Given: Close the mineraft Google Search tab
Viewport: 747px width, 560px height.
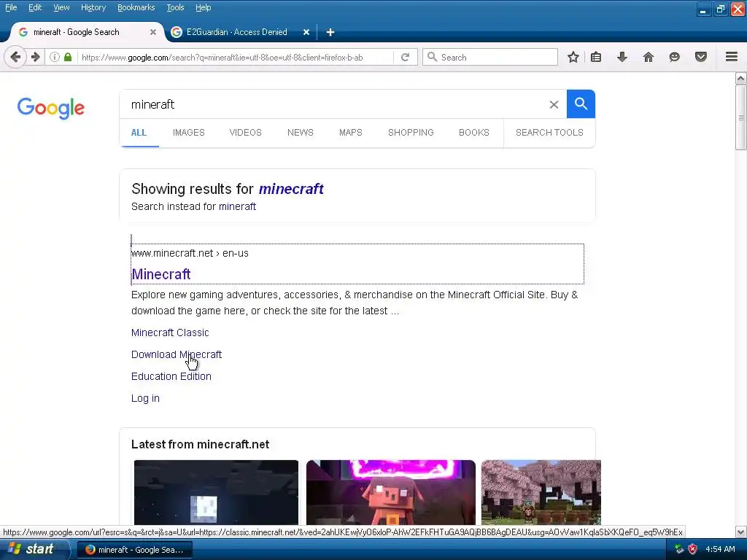Looking at the screenshot, I should (153, 32).
